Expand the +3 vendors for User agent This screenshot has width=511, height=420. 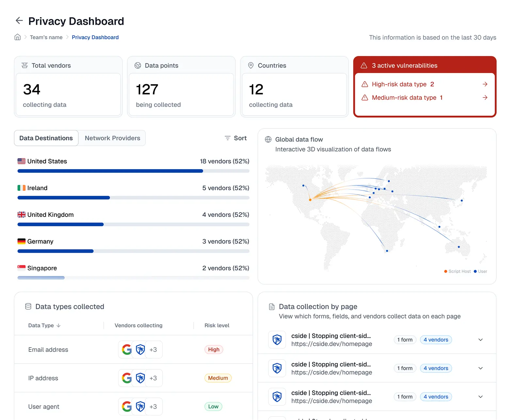click(153, 406)
